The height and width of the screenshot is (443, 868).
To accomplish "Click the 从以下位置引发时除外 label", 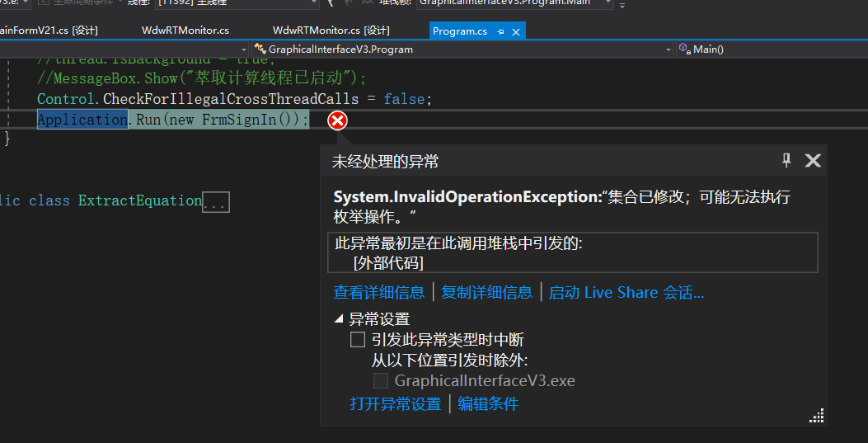I will pyautogui.click(x=449, y=361).
